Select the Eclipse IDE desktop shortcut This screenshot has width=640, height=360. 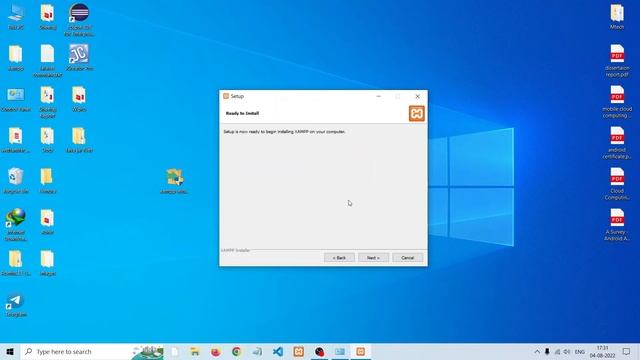coord(79,19)
